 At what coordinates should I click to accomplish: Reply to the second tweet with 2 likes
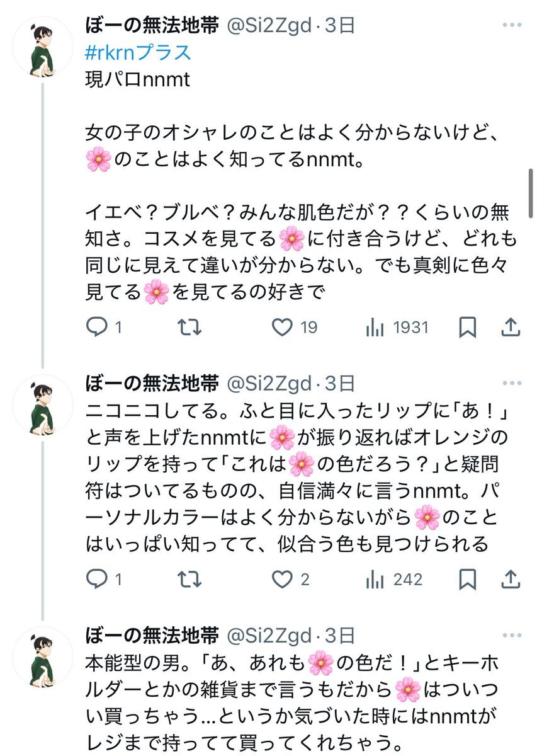point(97,580)
